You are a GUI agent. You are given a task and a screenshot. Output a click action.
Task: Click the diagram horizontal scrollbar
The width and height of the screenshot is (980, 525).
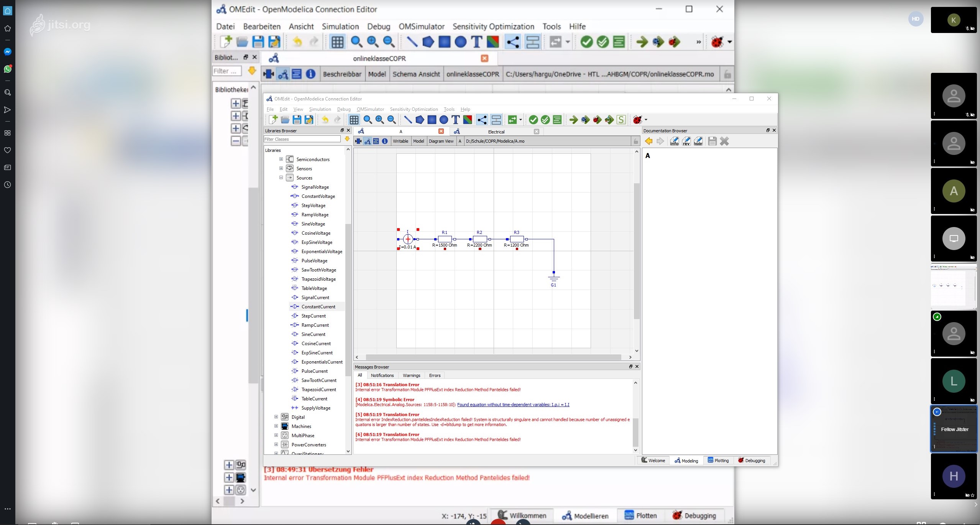[493, 357]
